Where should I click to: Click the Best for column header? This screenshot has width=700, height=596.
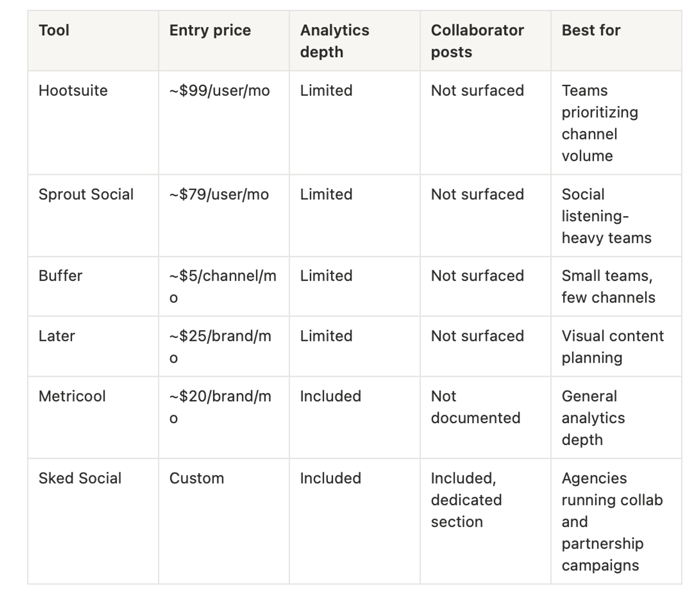(x=616, y=41)
